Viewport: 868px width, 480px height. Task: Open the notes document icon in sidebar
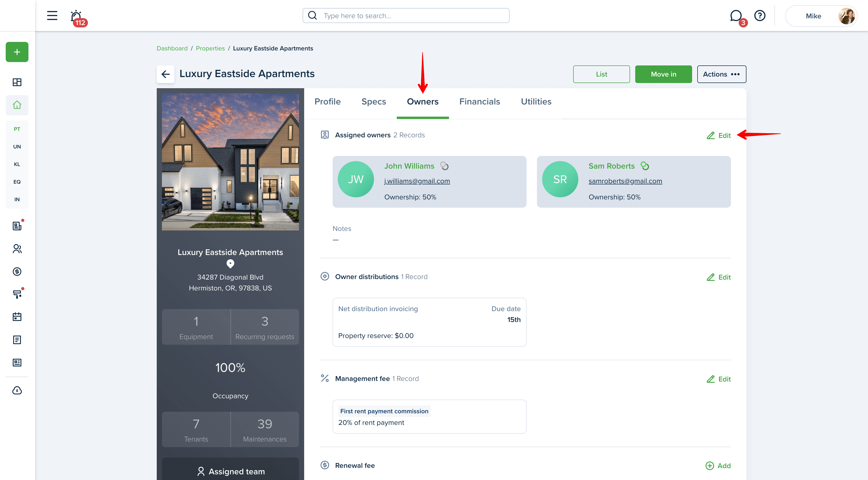coord(17,340)
